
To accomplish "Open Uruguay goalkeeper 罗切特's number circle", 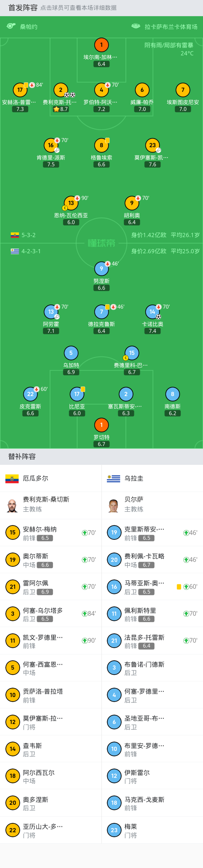I will coord(101,425).
